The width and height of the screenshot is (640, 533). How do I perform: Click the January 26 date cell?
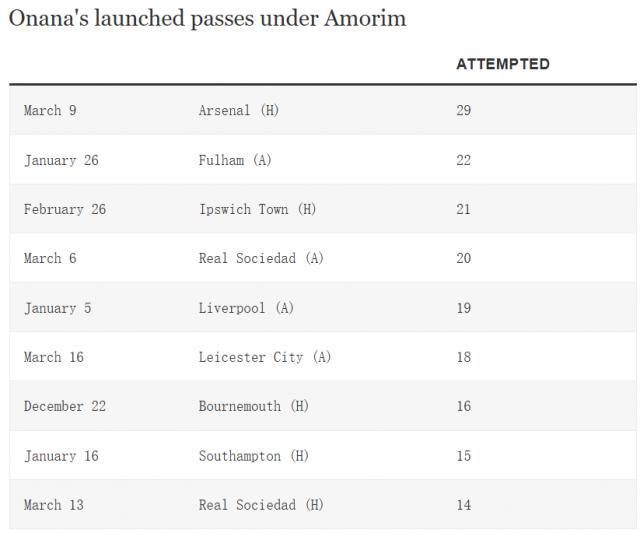pyautogui.click(x=61, y=160)
